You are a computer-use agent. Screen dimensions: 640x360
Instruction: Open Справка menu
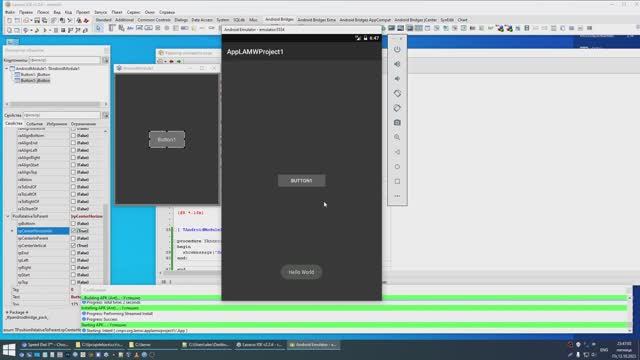point(167,12)
